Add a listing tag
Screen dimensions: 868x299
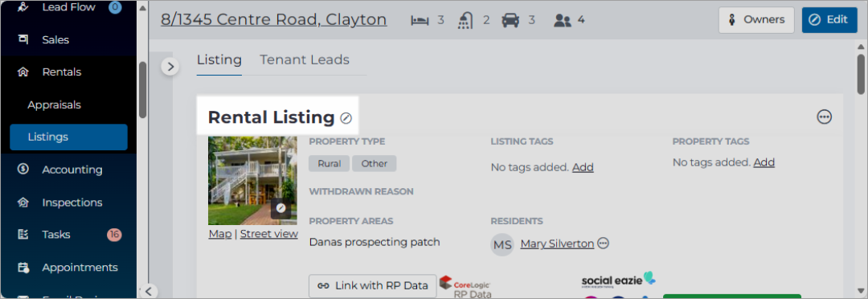[583, 166]
